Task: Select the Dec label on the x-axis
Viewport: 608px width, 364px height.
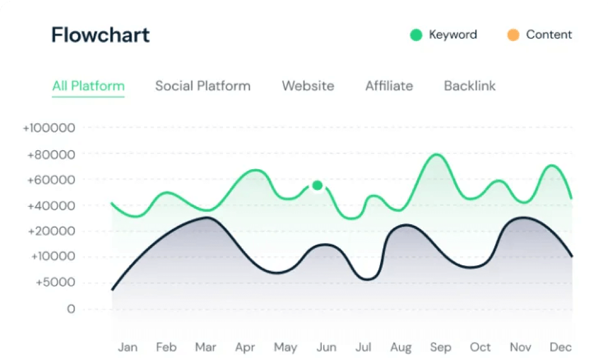Action: [x=560, y=347]
